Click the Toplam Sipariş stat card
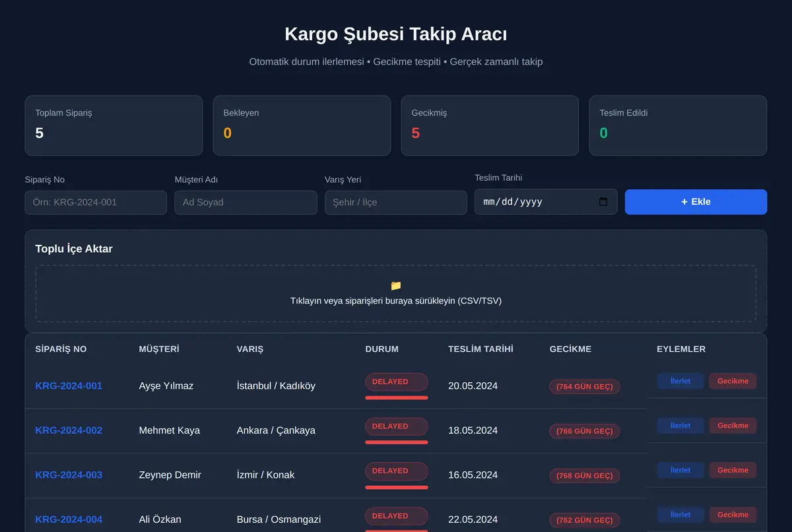 [114, 125]
